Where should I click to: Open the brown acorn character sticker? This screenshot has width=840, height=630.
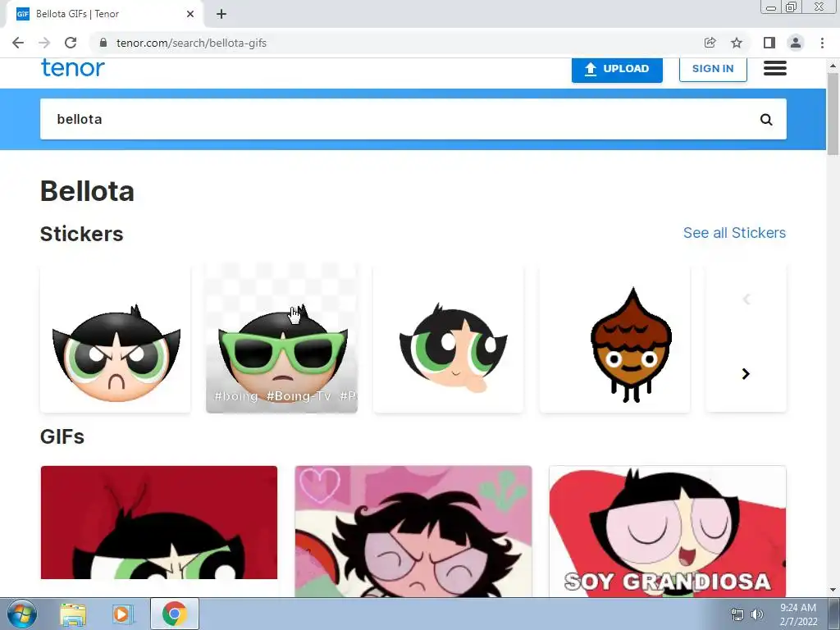(x=615, y=338)
